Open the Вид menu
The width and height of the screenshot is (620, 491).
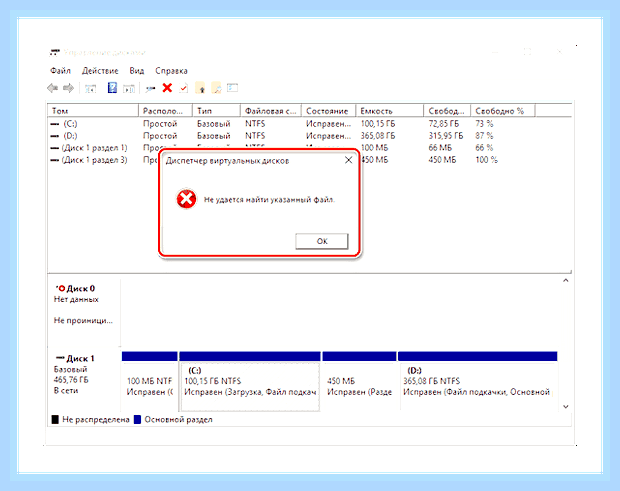pyautogui.click(x=136, y=71)
